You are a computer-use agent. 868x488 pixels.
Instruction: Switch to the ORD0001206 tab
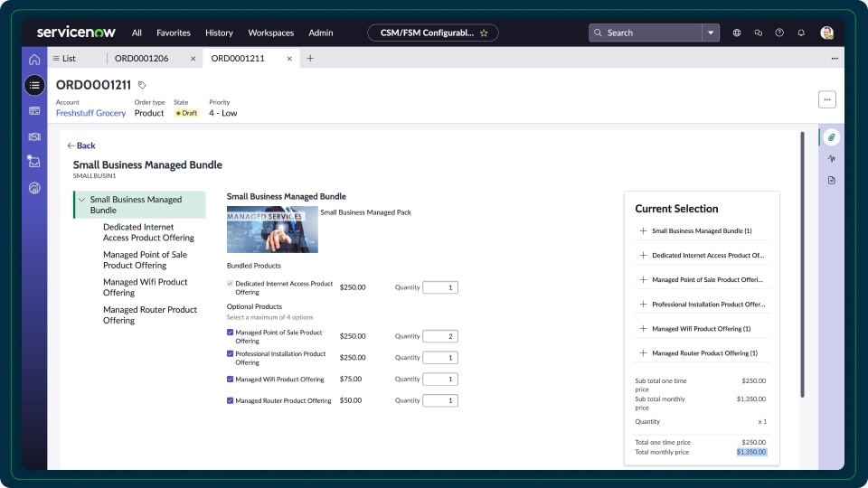pyautogui.click(x=148, y=59)
